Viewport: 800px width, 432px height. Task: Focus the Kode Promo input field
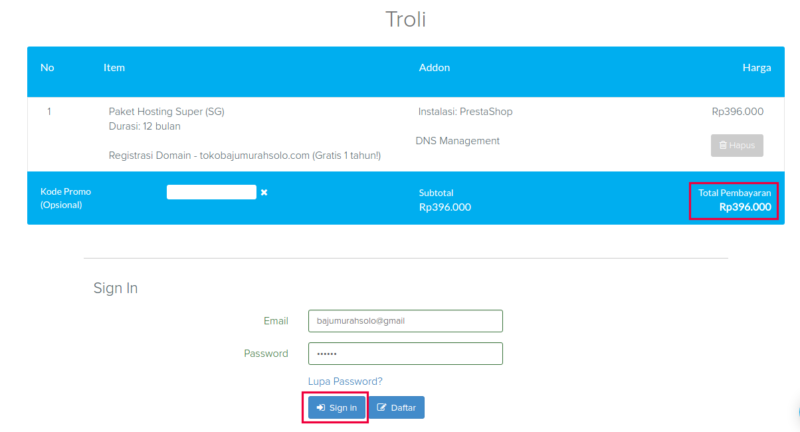(x=211, y=192)
